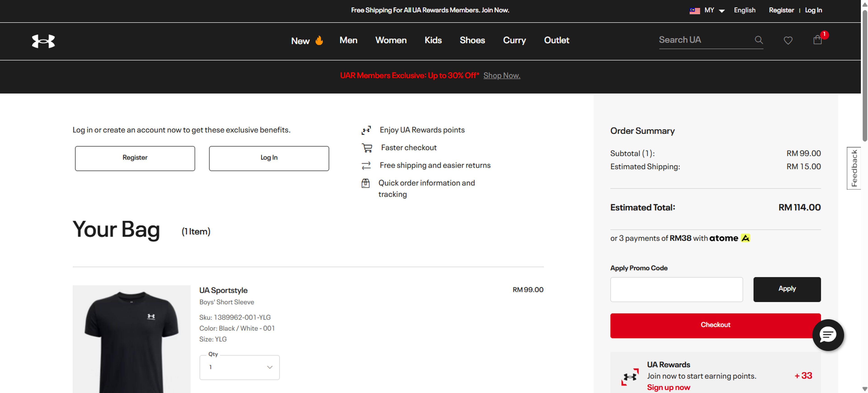Click the UA Sportstyle product name
Image resolution: width=868 pixels, height=393 pixels.
pos(223,290)
